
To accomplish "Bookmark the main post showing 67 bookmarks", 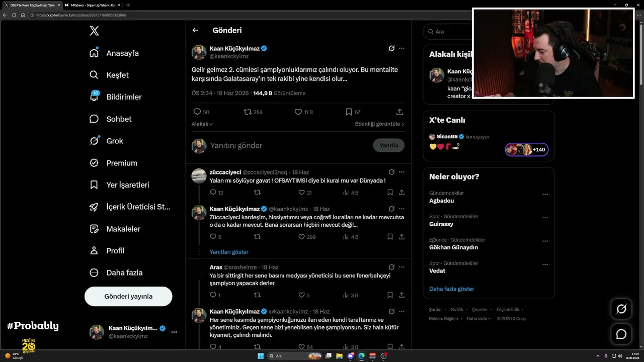I will (349, 112).
